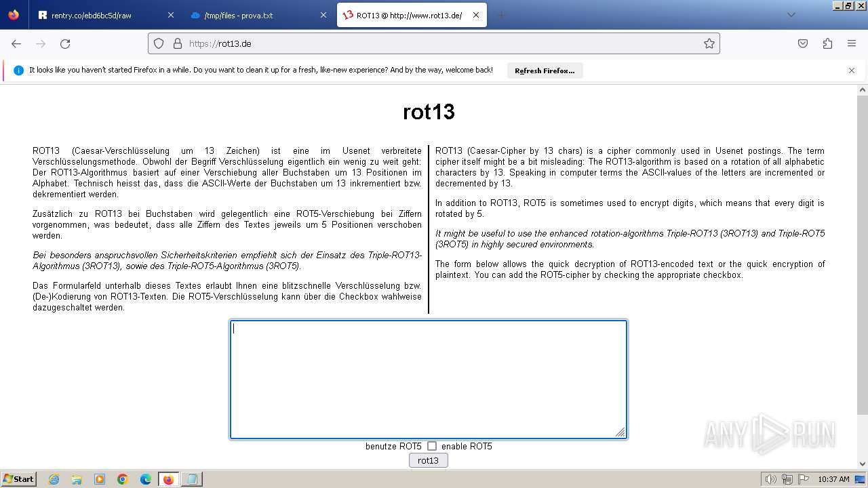Click the 10:37 AM clock
Image resolution: width=868 pixels, height=488 pixels.
coord(833,479)
